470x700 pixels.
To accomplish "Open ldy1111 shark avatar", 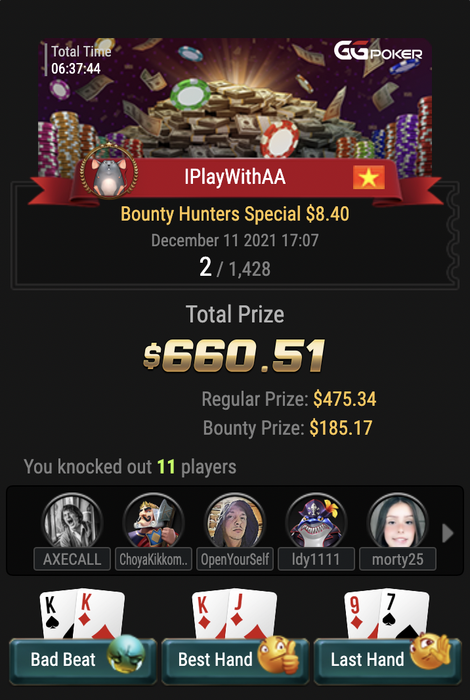I will [x=316, y=521].
